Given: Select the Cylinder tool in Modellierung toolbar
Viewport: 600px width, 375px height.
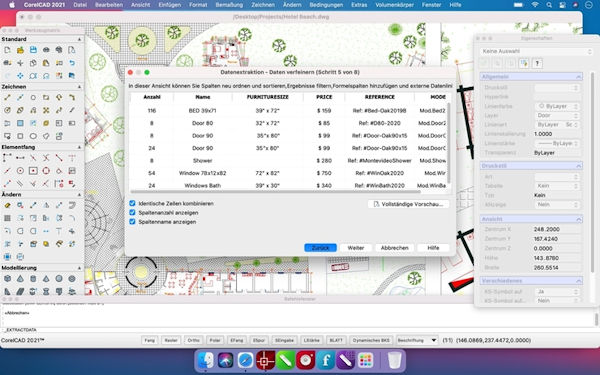Looking at the screenshot, I should point(33,279).
